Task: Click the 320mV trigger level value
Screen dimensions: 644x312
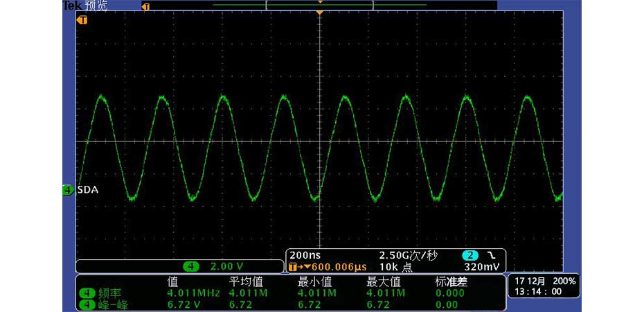Action: pos(483,267)
